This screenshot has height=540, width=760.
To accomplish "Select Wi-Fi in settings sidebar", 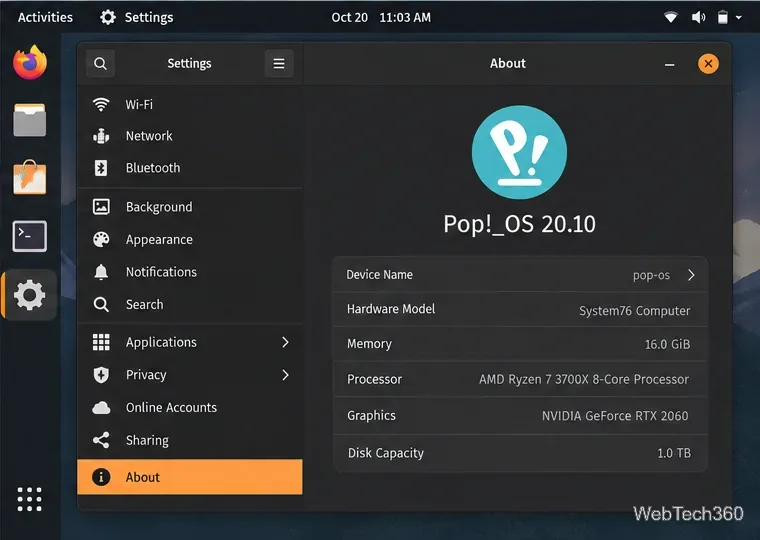I will pyautogui.click(x=190, y=104).
